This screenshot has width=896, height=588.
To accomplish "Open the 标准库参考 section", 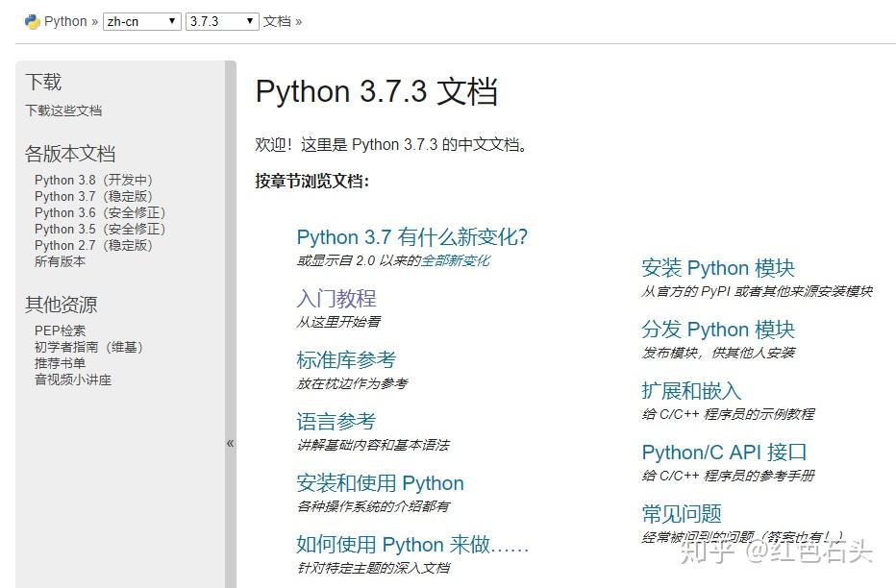I will 348,360.
